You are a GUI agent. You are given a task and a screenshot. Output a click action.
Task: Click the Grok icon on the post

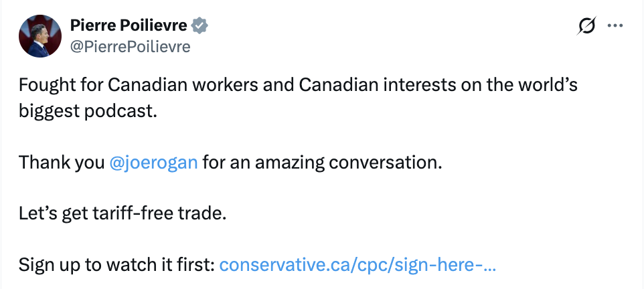tap(586, 26)
